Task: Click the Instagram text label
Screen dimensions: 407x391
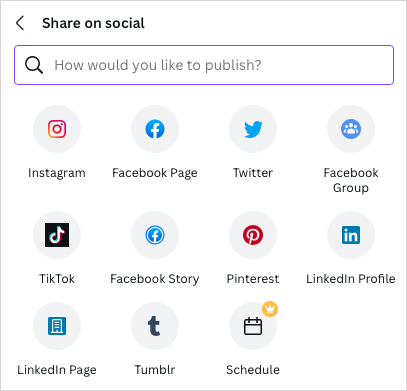Action: click(57, 173)
